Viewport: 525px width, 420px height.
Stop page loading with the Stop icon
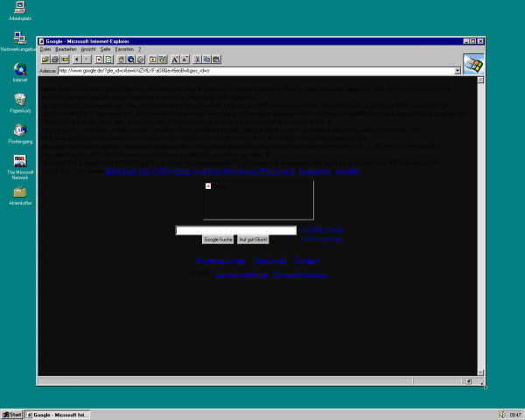click(99, 59)
